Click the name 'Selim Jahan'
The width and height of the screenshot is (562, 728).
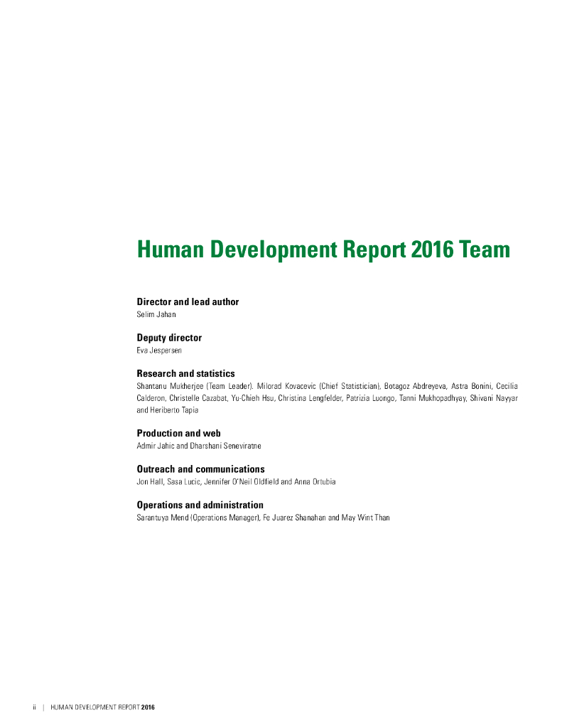tap(156, 314)
